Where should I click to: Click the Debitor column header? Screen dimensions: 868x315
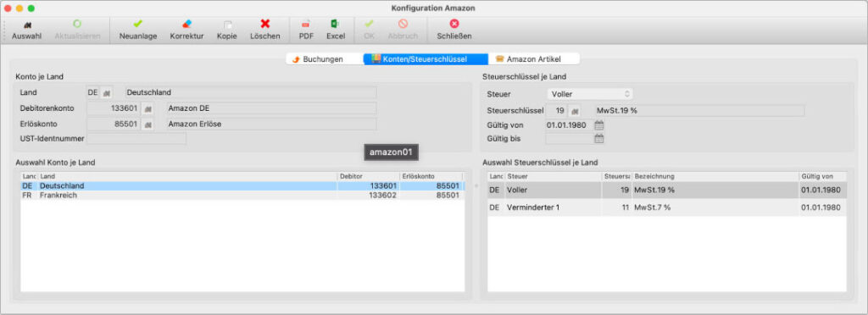369,176
